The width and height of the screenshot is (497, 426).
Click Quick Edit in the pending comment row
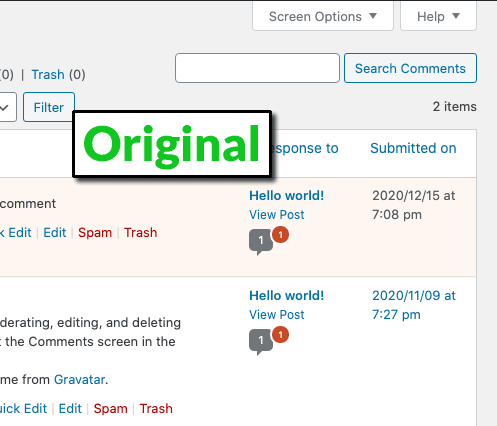tap(16, 232)
